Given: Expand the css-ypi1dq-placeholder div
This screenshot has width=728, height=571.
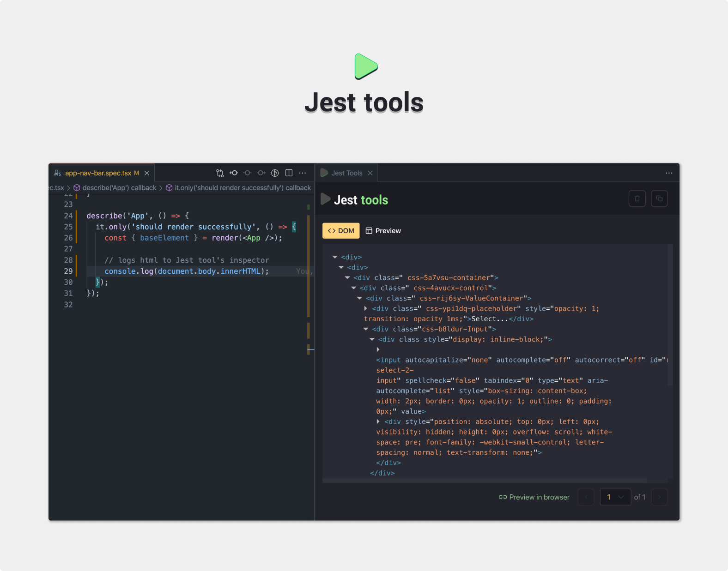Looking at the screenshot, I should [x=366, y=308].
